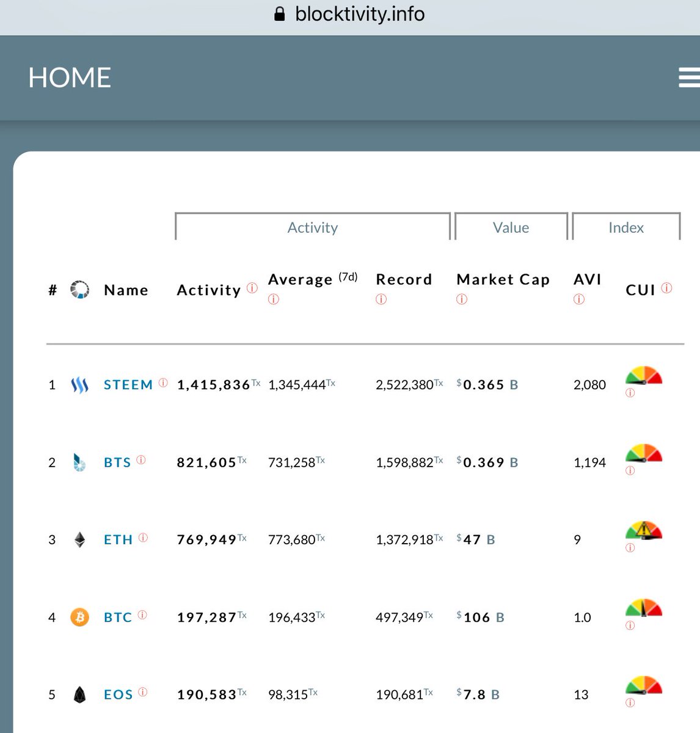Sort by the bold Activity column header
The width and height of the screenshot is (700, 733).
pos(209,290)
